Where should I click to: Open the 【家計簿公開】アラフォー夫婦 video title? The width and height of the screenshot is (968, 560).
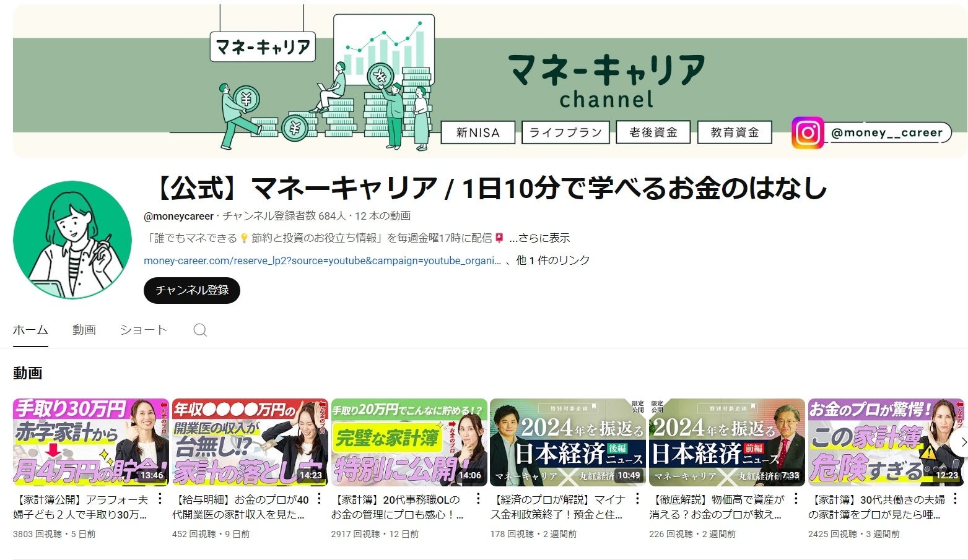(x=81, y=507)
